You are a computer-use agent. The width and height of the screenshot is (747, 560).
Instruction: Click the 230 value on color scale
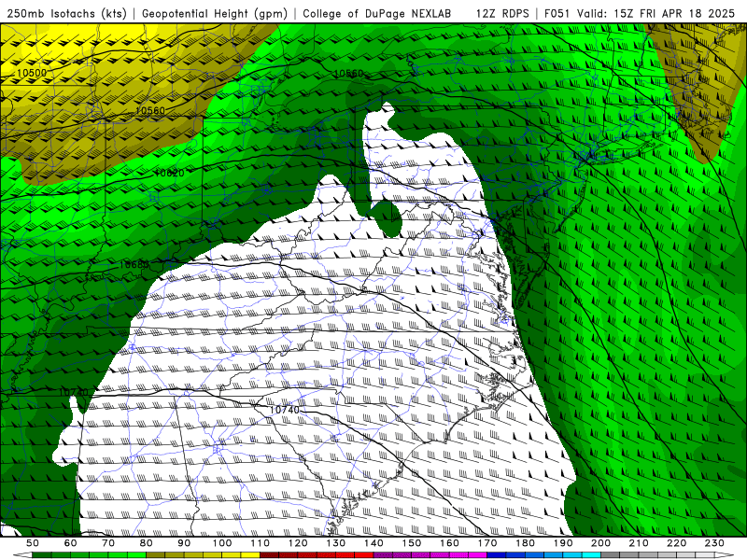(714, 543)
